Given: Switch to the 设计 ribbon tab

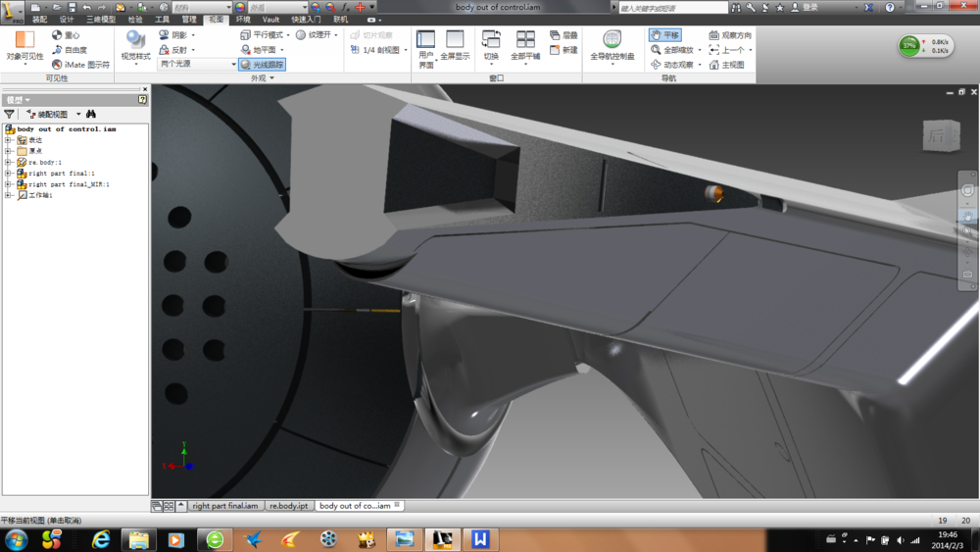Looking at the screenshot, I should (x=67, y=20).
